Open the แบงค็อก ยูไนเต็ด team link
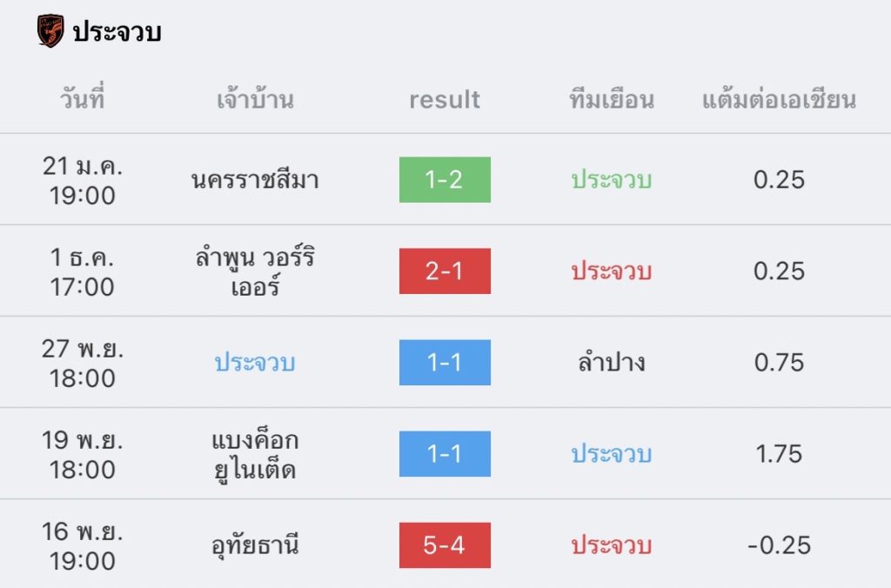 pyautogui.click(x=255, y=454)
